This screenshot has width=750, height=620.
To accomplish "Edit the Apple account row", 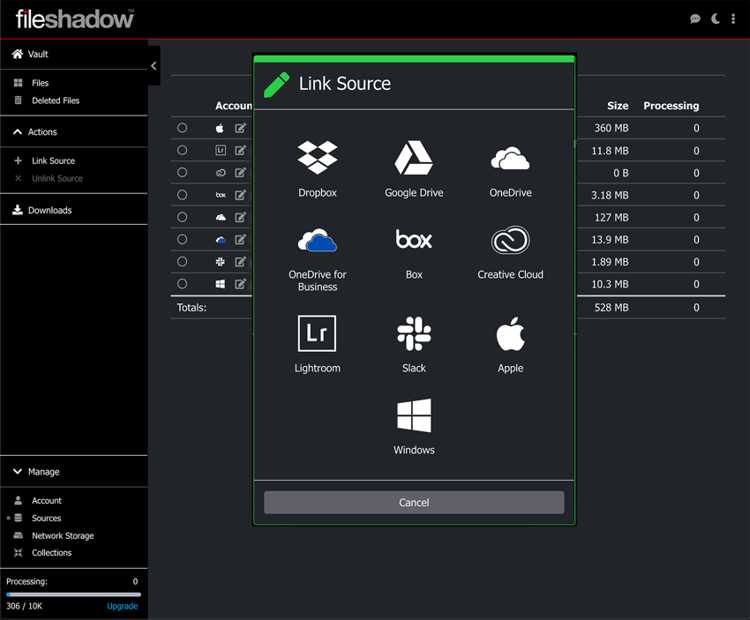I will click(x=240, y=128).
